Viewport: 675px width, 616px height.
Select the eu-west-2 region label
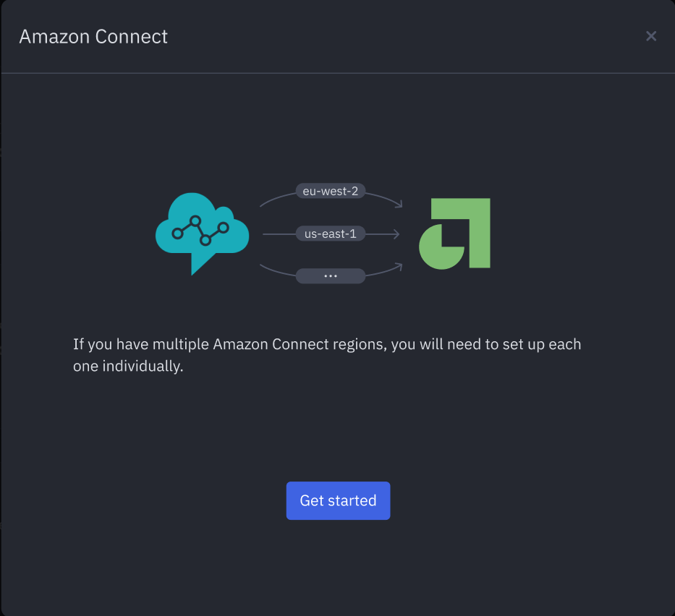330,191
